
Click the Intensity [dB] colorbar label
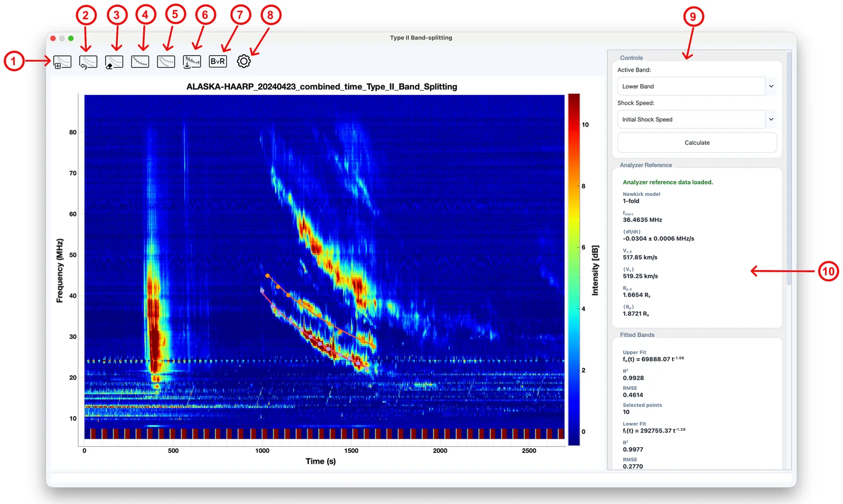click(x=595, y=270)
